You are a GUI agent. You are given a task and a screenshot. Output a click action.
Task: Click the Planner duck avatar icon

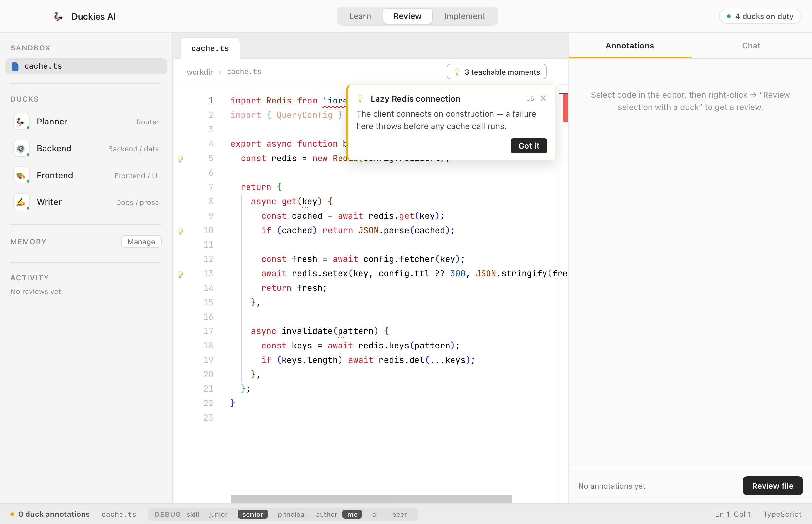(x=21, y=122)
